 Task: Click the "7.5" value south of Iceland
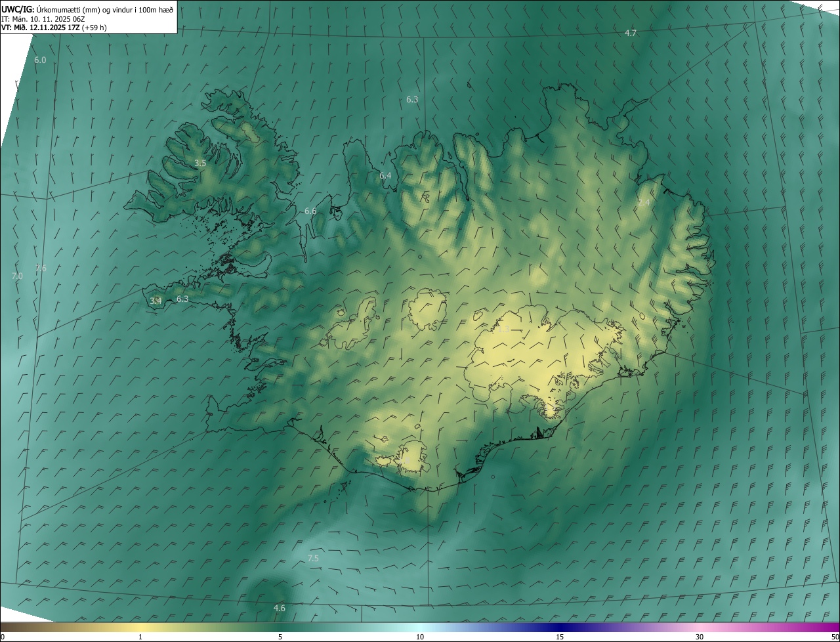pyautogui.click(x=313, y=558)
